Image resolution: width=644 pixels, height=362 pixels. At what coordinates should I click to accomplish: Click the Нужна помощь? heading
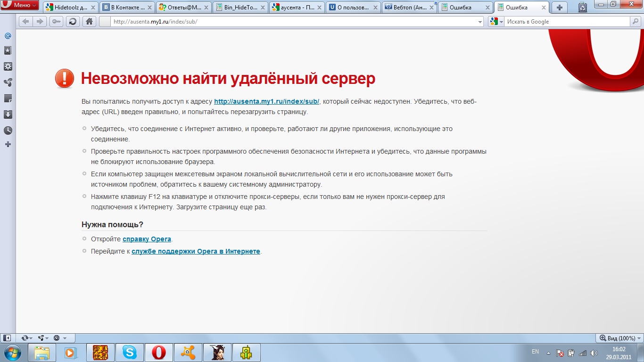click(x=112, y=224)
